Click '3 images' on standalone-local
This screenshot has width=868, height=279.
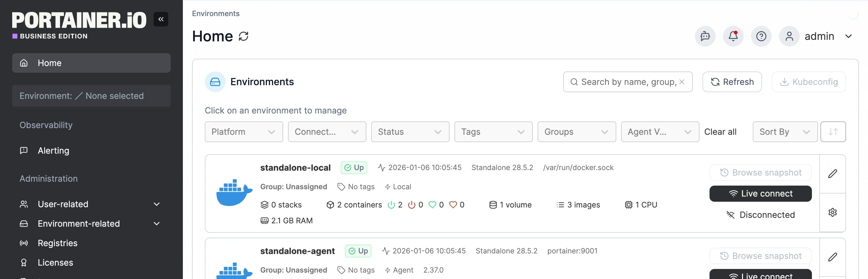[578, 205]
